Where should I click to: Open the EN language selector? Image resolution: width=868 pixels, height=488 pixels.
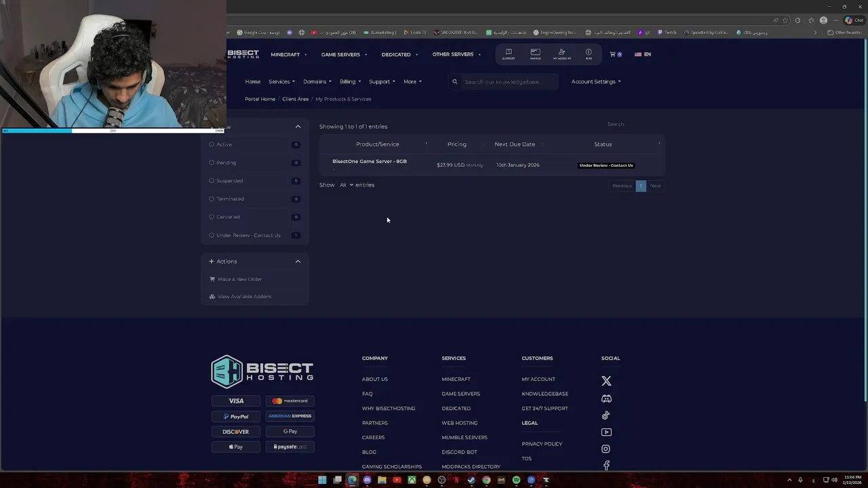(x=643, y=54)
